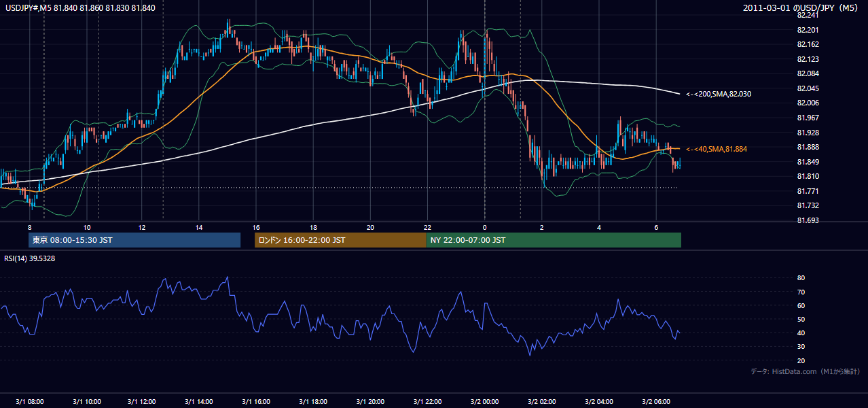Click the 3/1 20:00 time axis label
The height and width of the screenshot is (408, 868).
370,401
